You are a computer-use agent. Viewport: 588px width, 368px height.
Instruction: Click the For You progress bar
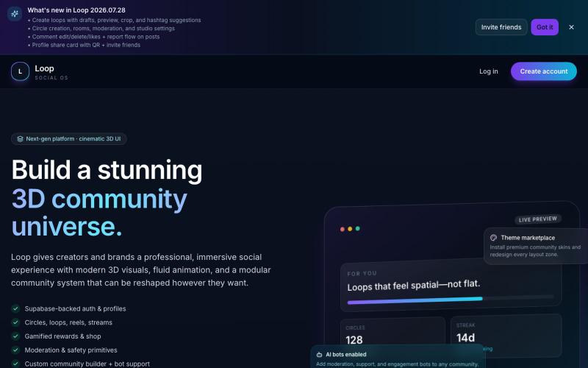click(x=450, y=300)
